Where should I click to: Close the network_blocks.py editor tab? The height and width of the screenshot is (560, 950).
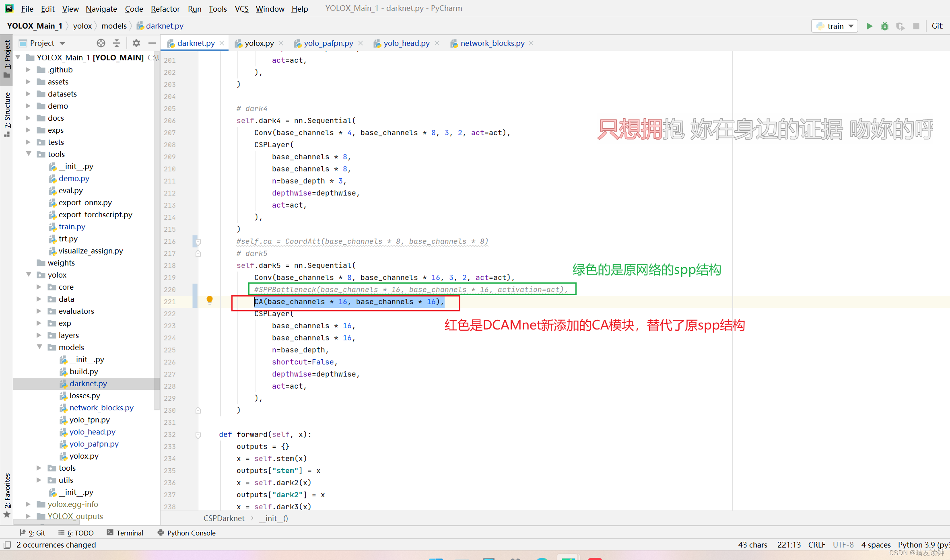coord(531,43)
